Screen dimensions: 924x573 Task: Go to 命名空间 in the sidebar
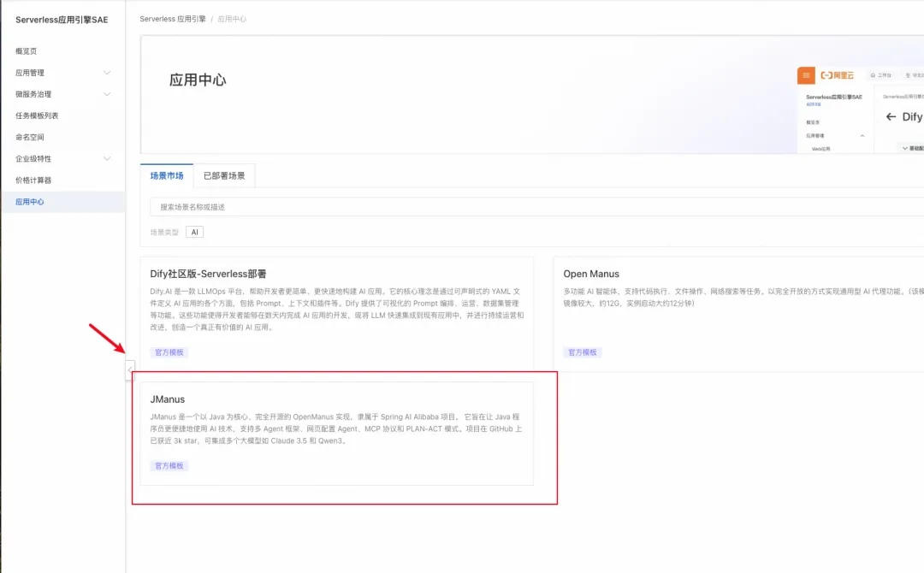coord(29,137)
